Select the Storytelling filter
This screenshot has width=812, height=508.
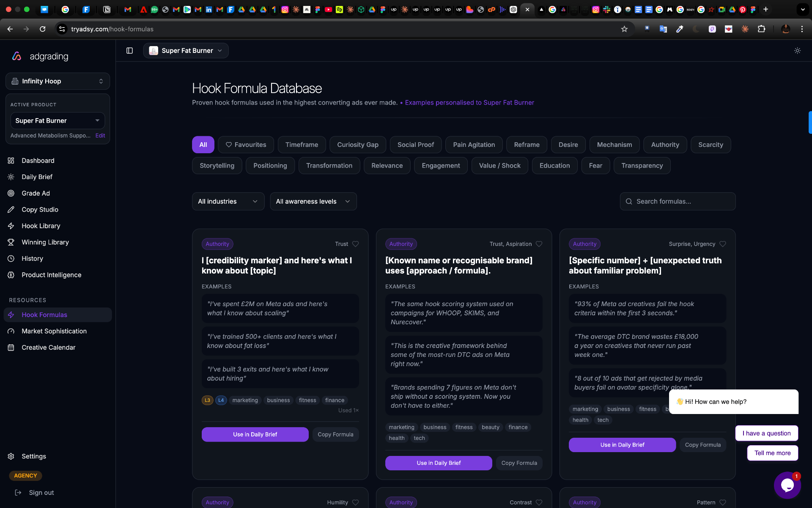coord(217,166)
